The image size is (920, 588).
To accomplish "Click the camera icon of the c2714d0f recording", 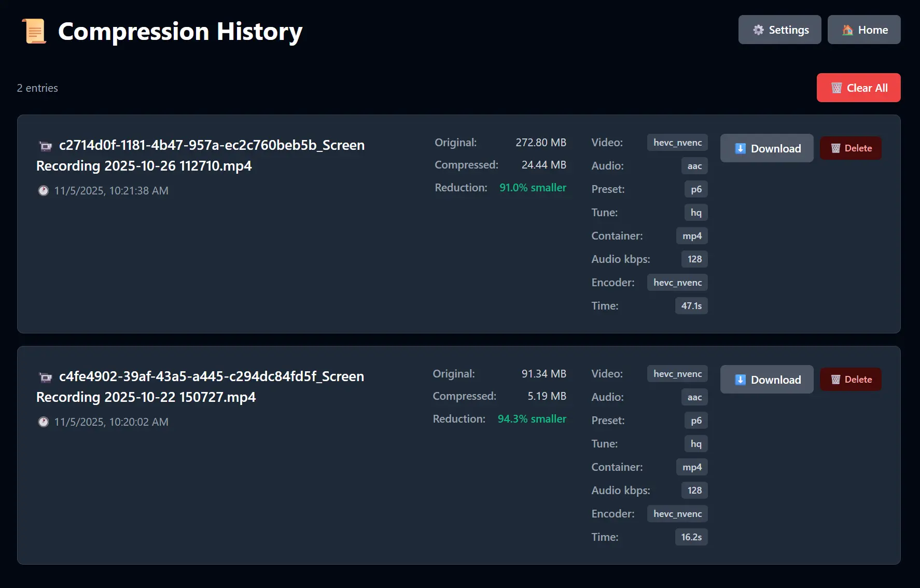I will [x=46, y=146].
